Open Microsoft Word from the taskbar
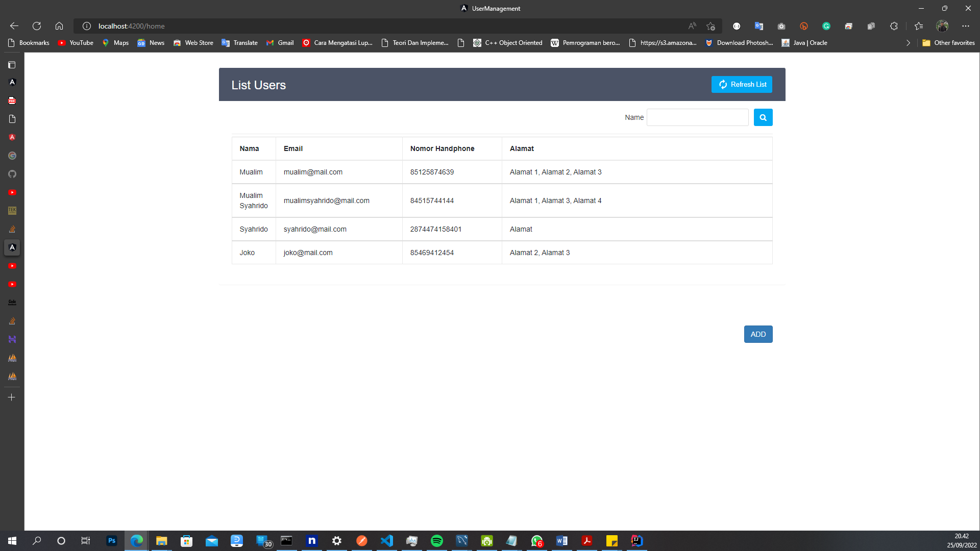 pos(562,541)
